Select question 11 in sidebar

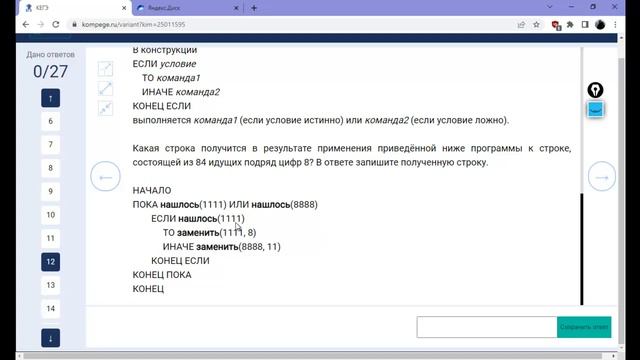(51, 238)
